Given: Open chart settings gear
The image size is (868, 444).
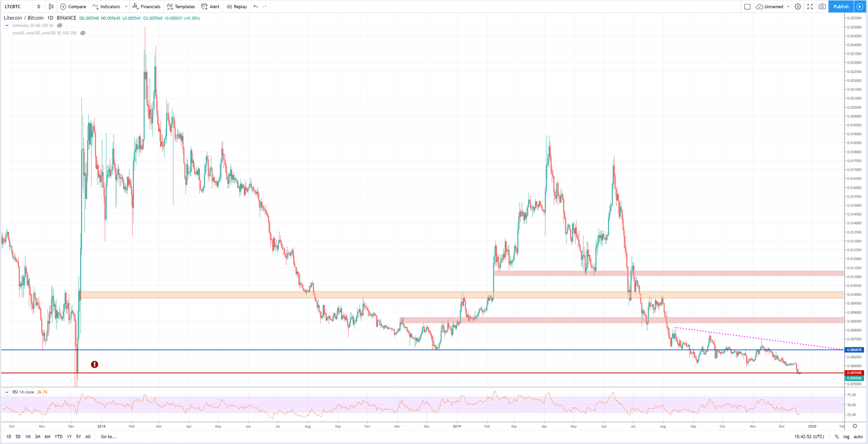Looking at the screenshot, I should point(798,7).
